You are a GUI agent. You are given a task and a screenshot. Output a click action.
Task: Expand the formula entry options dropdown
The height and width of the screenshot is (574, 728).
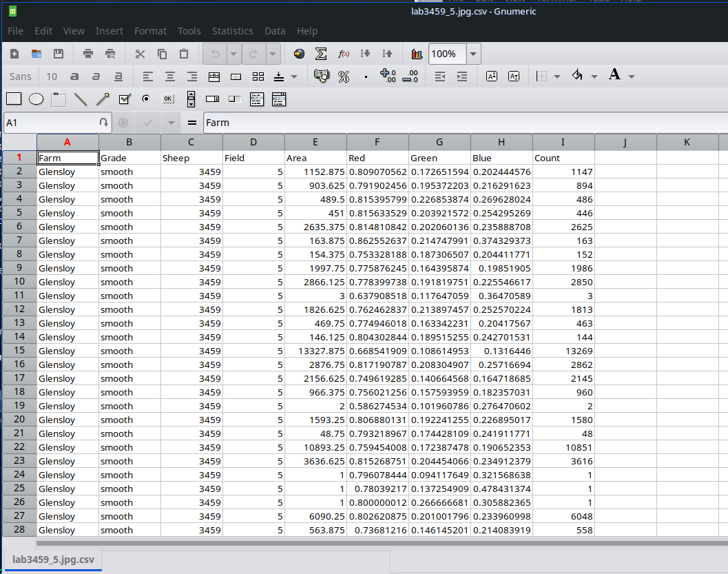[x=171, y=123]
